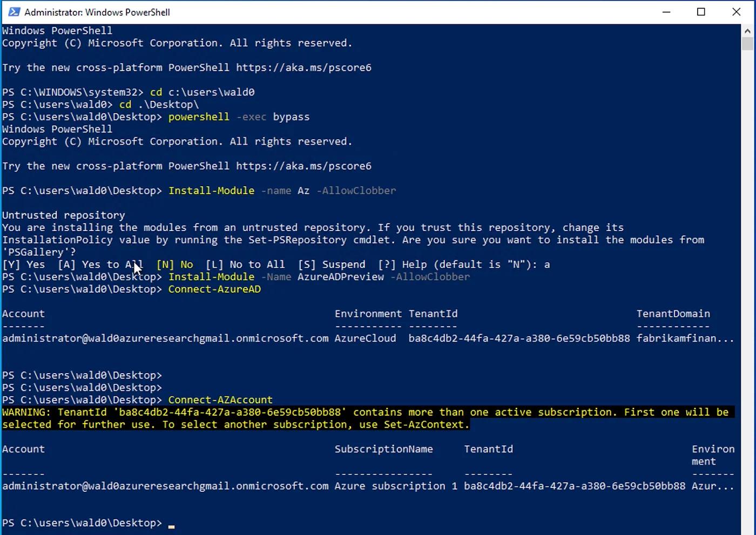
Task: Click the Connect-AZAccount command text
Action: pyautogui.click(x=220, y=400)
